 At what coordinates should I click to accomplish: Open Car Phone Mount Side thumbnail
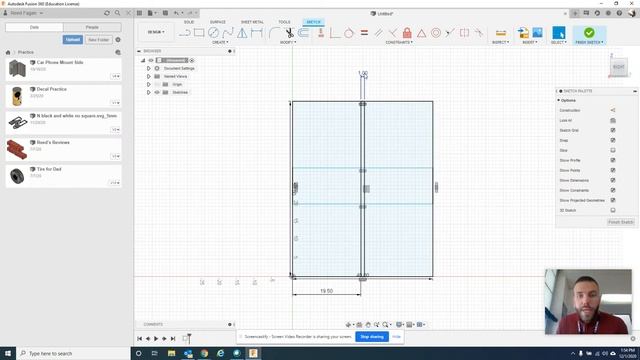[x=17, y=68]
